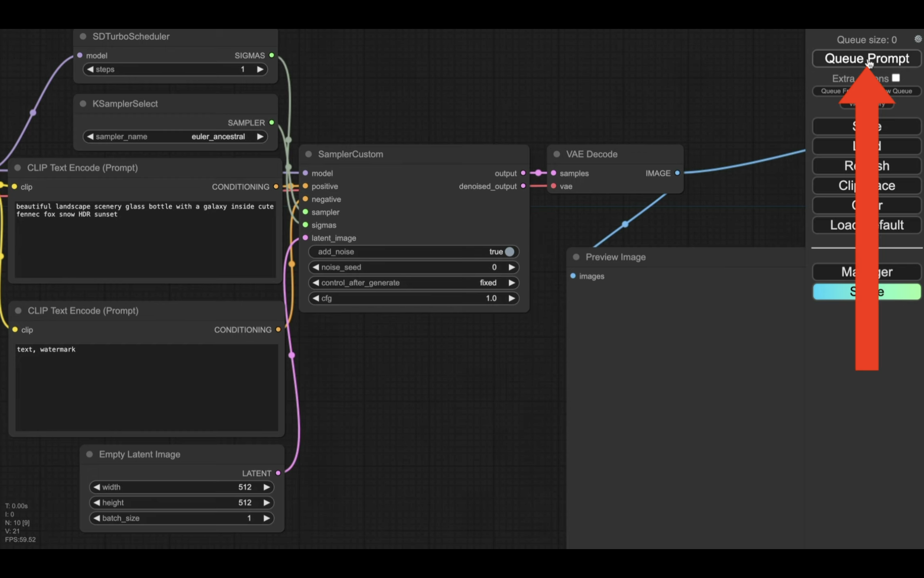The width and height of the screenshot is (924, 578).
Task: Click the title dot of the SamplerCustom node
Action: 309,154
